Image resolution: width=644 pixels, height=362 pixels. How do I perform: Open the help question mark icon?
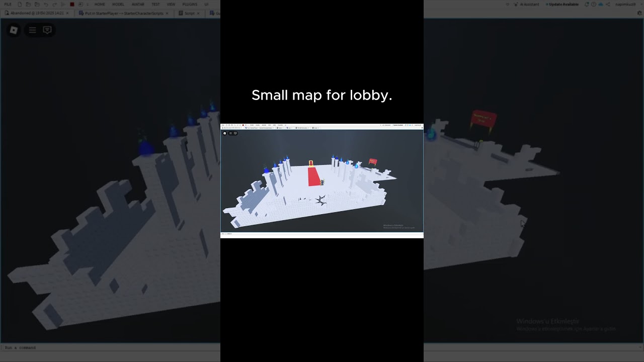click(x=594, y=4)
